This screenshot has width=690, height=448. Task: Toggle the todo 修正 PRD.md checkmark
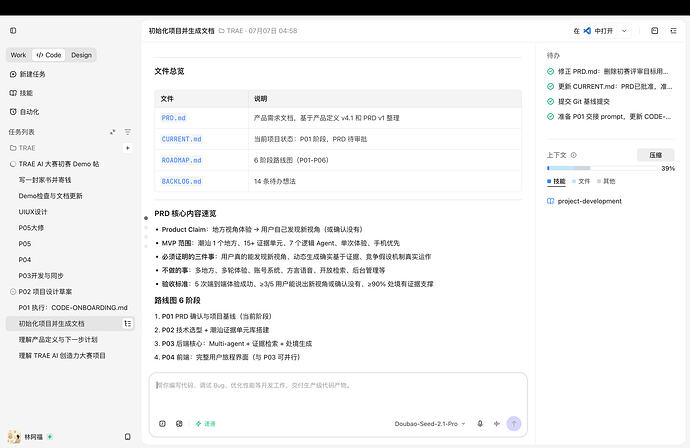click(x=550, y=71)
